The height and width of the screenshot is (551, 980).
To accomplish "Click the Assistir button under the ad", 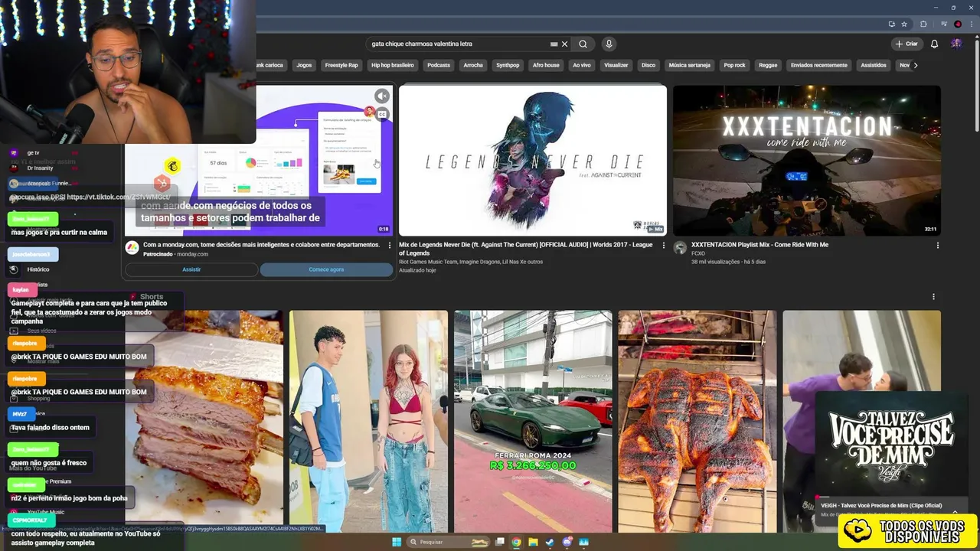I will (x=191, y=269).
